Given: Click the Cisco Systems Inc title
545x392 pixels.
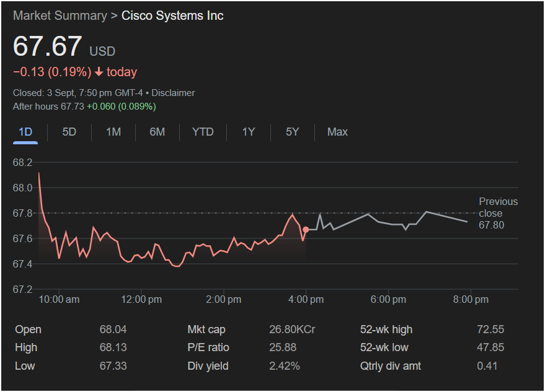Looking at the screenshot, I should click(x=172, y=15).
